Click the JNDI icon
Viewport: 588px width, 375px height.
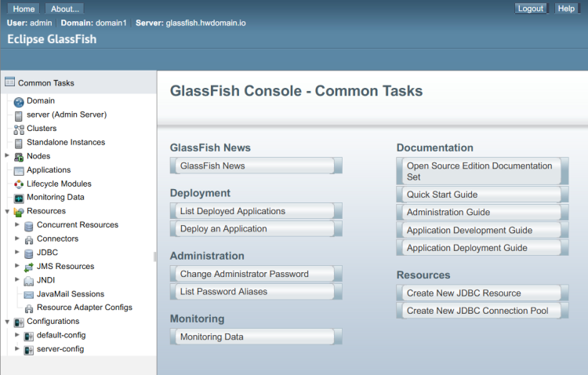point(28,281)
